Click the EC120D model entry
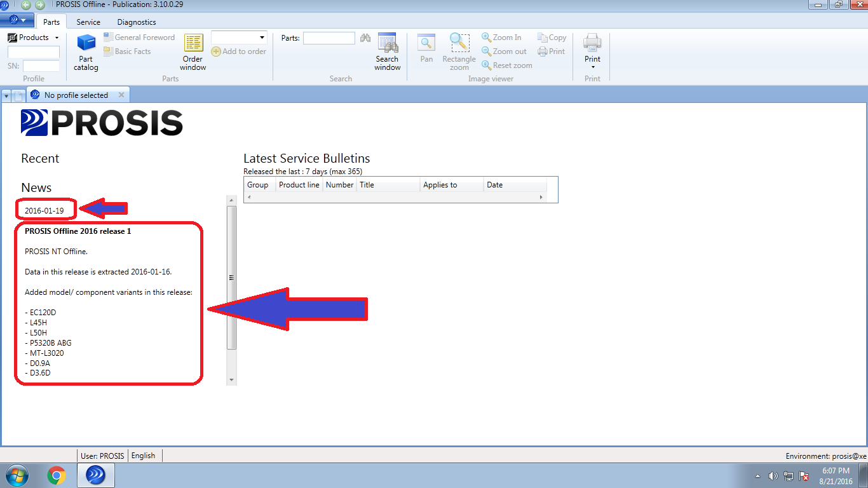Viewport: 868px width, 488px height. [x=41, y=312]
